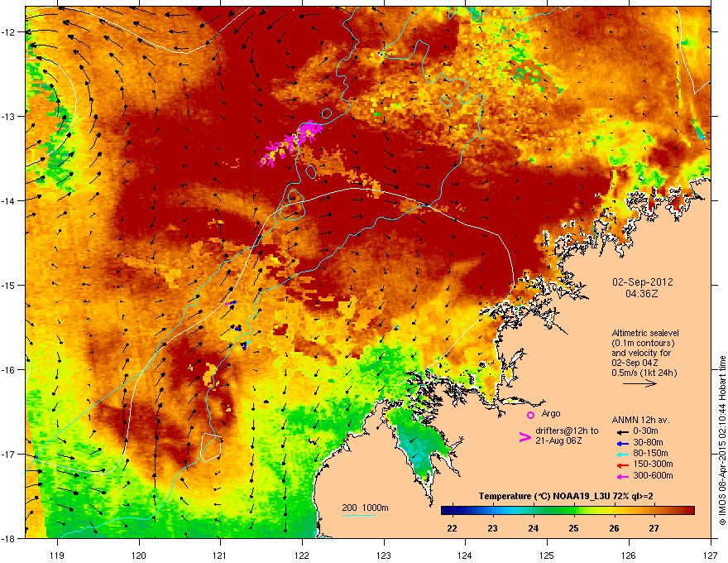Click the '0-30m' depth label

pyautogui.click(x=645, y=431)
